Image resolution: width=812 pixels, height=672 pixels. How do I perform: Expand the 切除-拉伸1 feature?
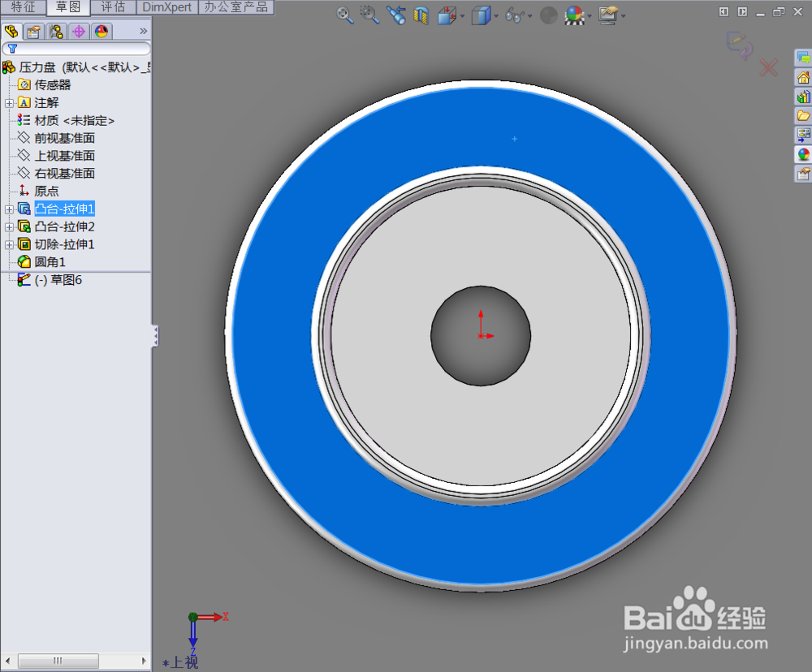(x=9, y=244)
